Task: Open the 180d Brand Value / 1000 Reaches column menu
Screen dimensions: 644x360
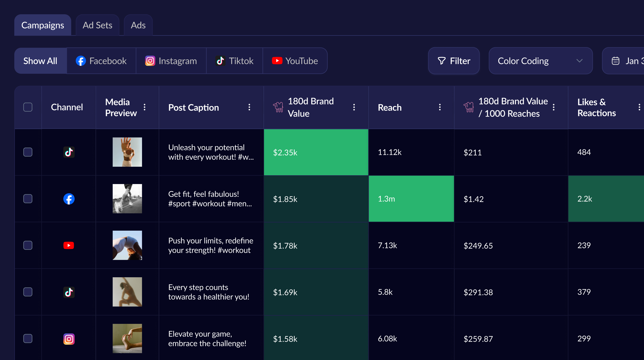Action: pyautogui.click(x=553, y=107)
